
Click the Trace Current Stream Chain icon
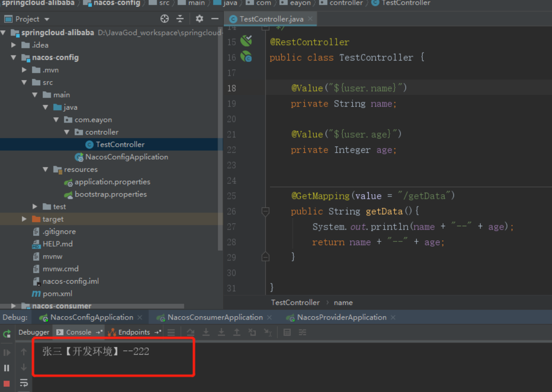point(303,332)
